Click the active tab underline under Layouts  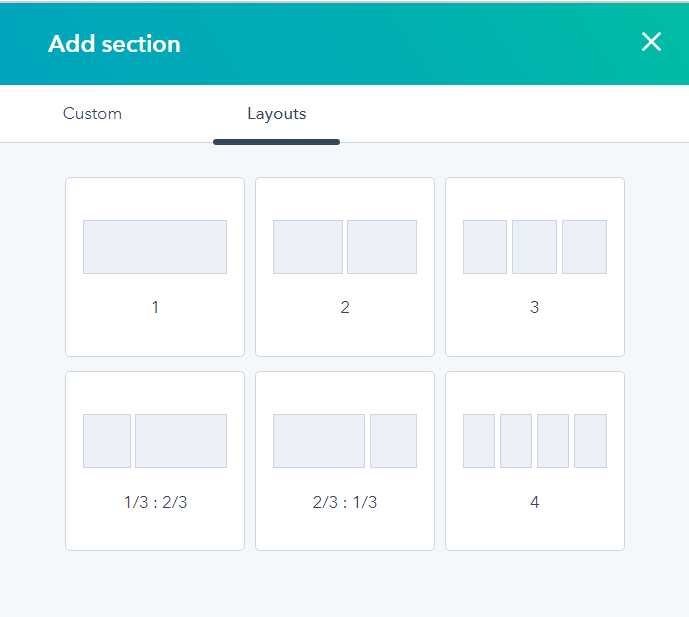click(276, 142)
